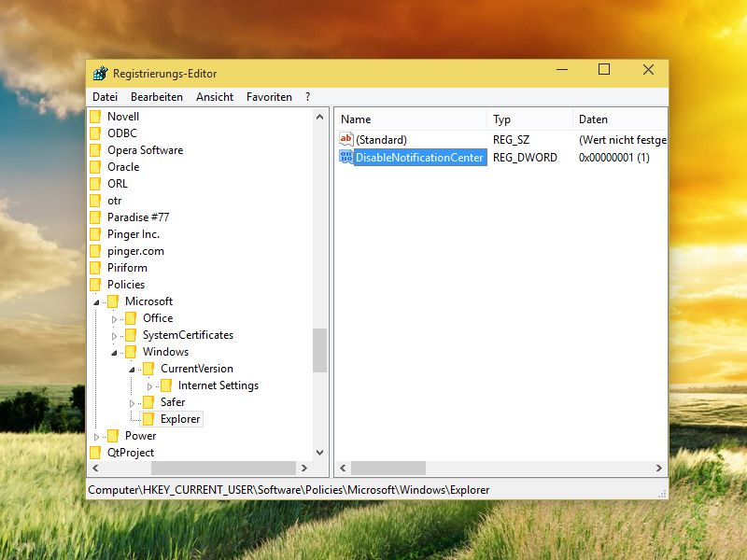Click the DisableNotificationCenter DWORD value icon
The width and height of the screenshot is (747, 560).
pos(346,157)
